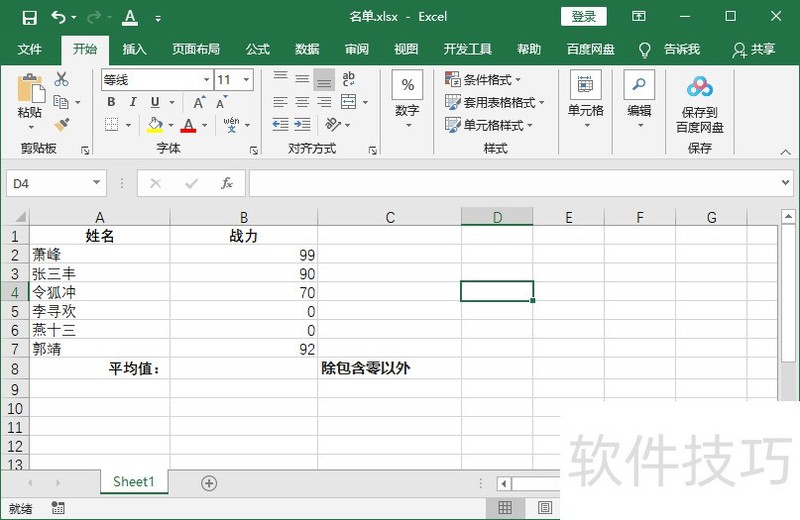Toggle Italic formatting
800x520 pixels.
(133, 102)
